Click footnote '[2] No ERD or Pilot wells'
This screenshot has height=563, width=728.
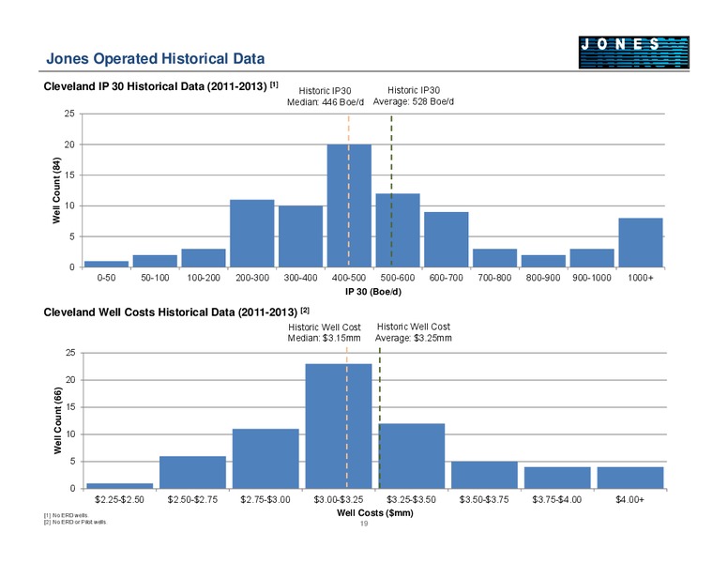coord(75,522)
